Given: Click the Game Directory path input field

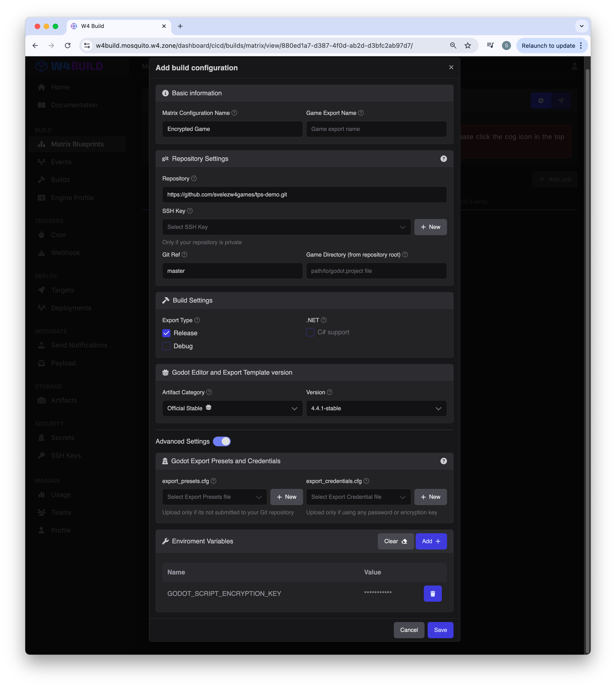Looking at the screenshot, I should coord(376,271).
